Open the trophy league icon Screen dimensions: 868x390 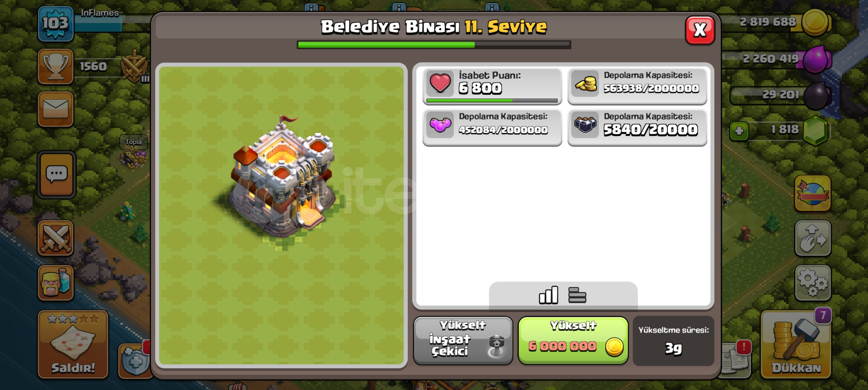coord(56,66)
